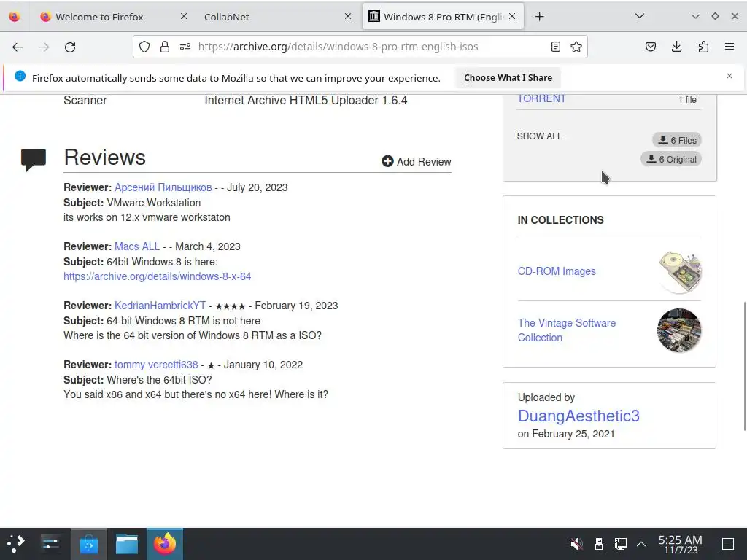Viewport: 747px width, 560px height.
Task: Open the clock showing 5:25 AM
Action: pos(681,544)
